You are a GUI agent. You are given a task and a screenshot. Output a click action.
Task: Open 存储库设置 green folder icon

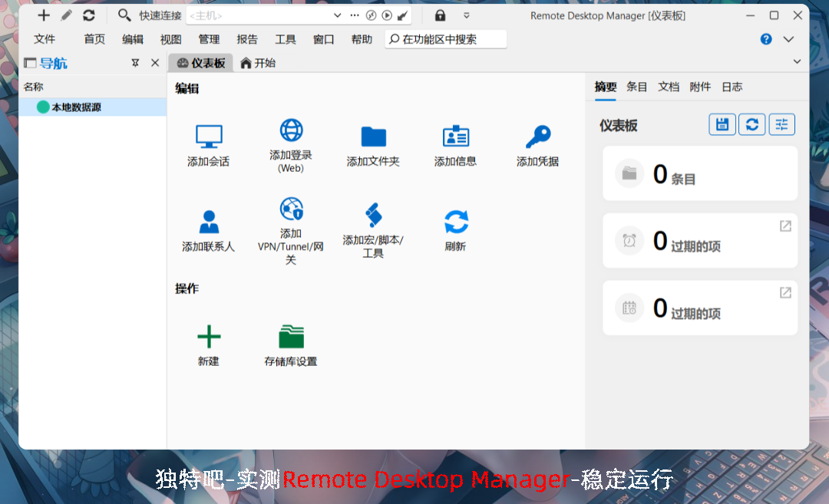[291, 336]
